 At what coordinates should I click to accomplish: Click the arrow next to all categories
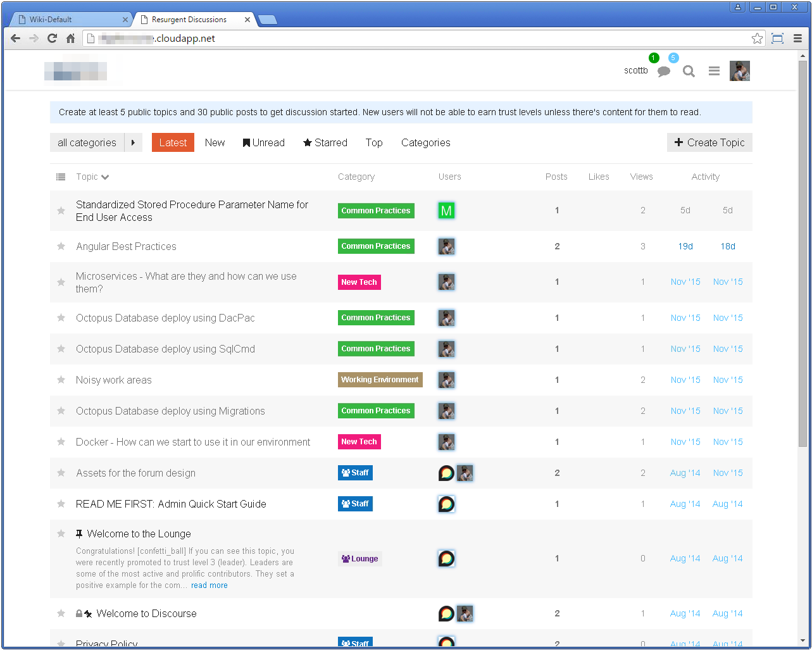coord(133,143)
